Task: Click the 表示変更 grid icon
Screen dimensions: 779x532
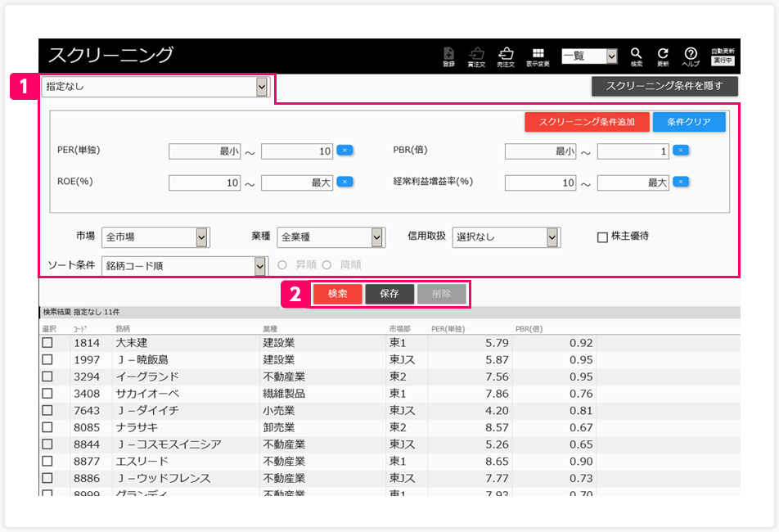Action: tap(538, 56)
